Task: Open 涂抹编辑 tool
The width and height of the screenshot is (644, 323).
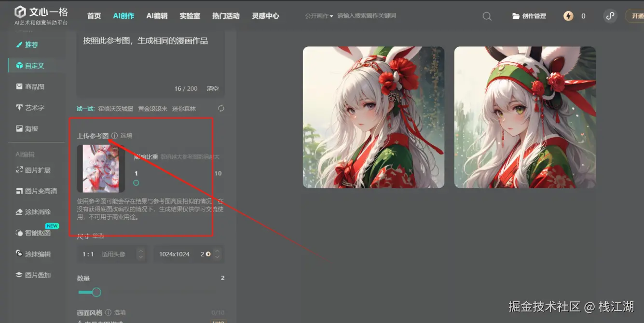Action: tap(33, 253)
